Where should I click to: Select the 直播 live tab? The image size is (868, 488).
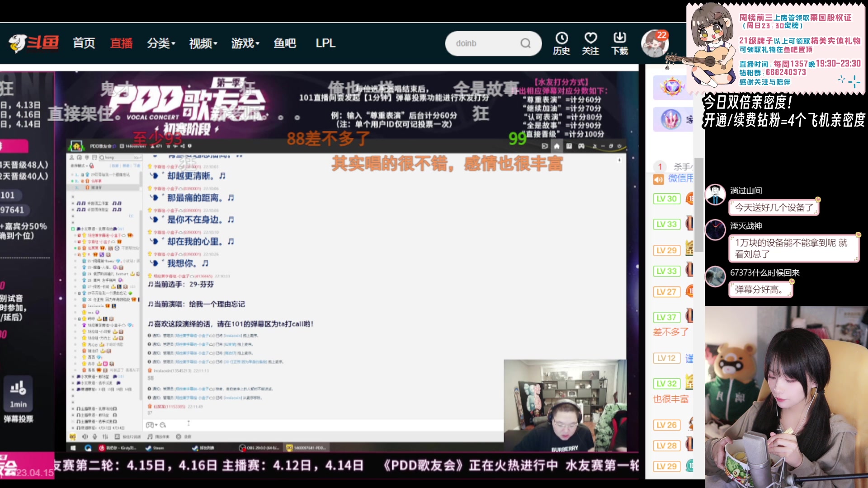(121, 43)
